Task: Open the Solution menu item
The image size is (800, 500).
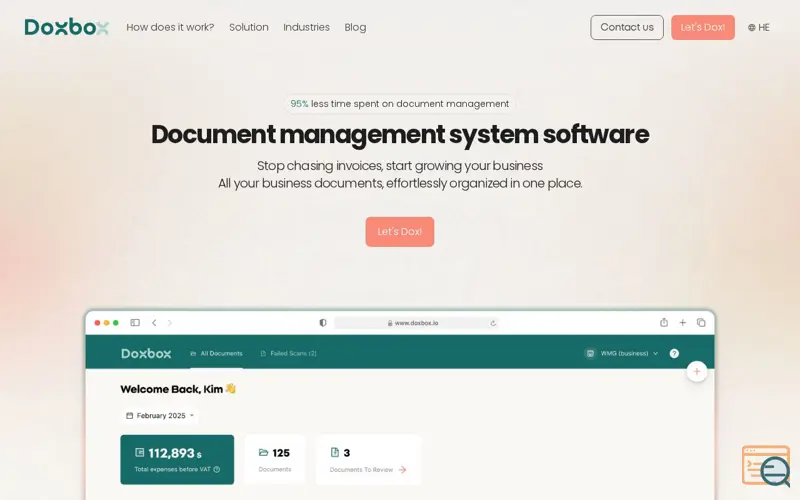Action: (248, 28)
